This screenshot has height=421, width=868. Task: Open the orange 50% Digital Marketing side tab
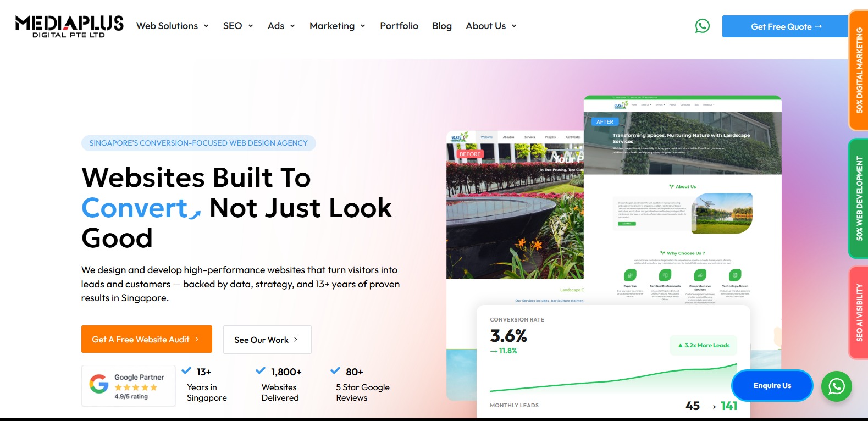coord(859,70)
